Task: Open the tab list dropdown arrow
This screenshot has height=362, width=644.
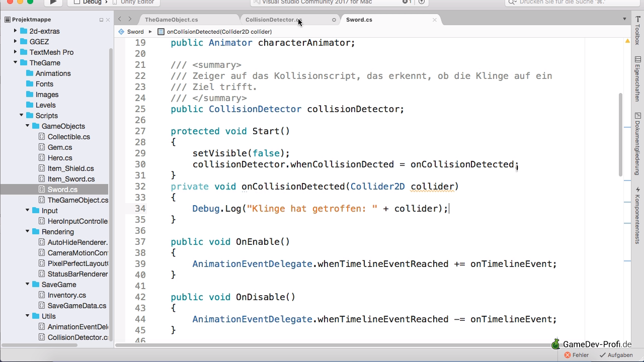Action: (624, 19)
